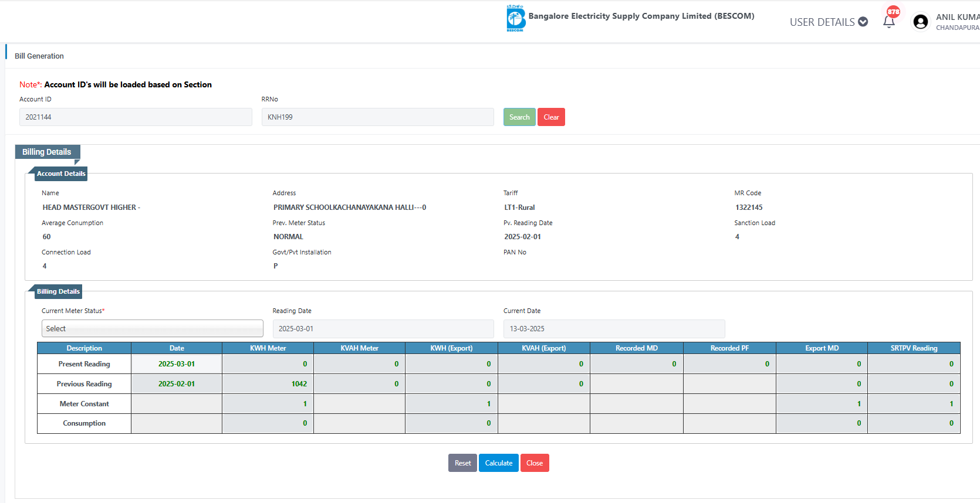Click the Average Consumption value 60
The height and width of the screenshot is (503, 980).
[46, 237]
